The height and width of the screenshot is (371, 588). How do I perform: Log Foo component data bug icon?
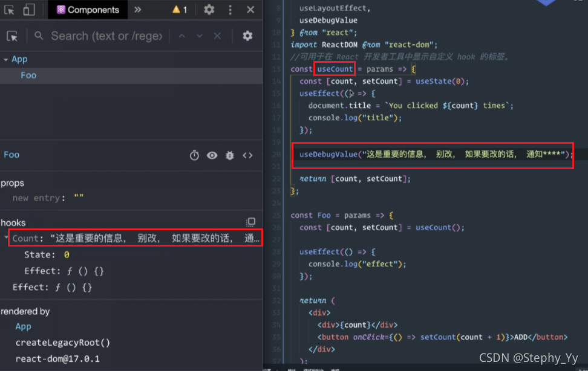230,155
